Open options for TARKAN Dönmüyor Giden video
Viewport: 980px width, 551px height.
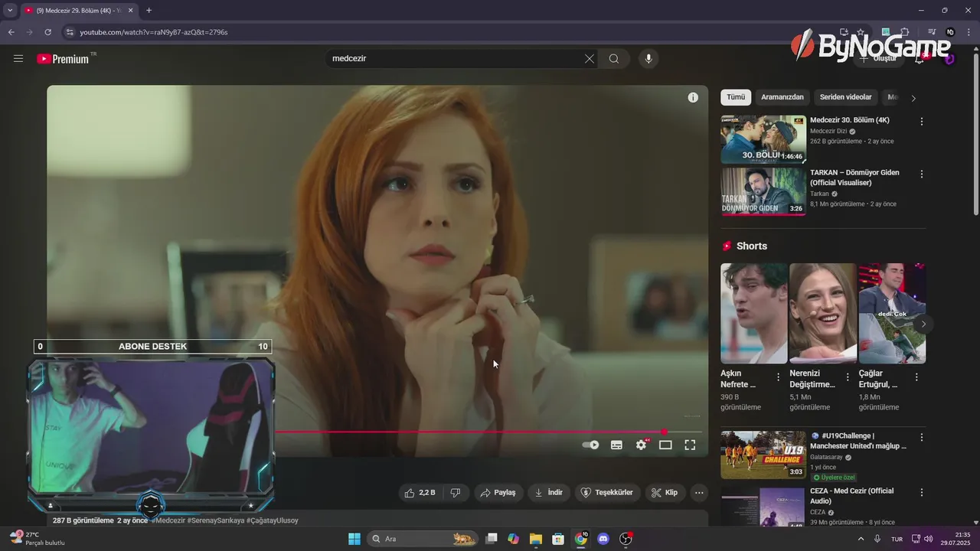click(922, 174)
